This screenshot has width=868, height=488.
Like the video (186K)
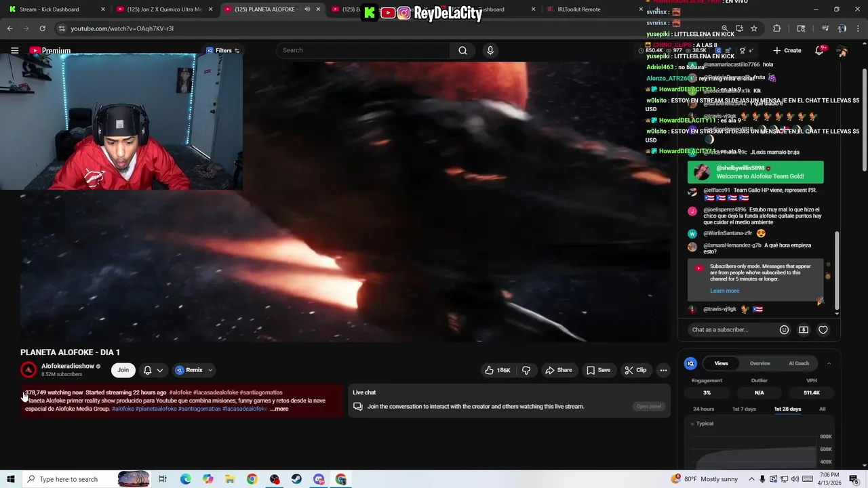pyautogui.click(x=498, y=370)
